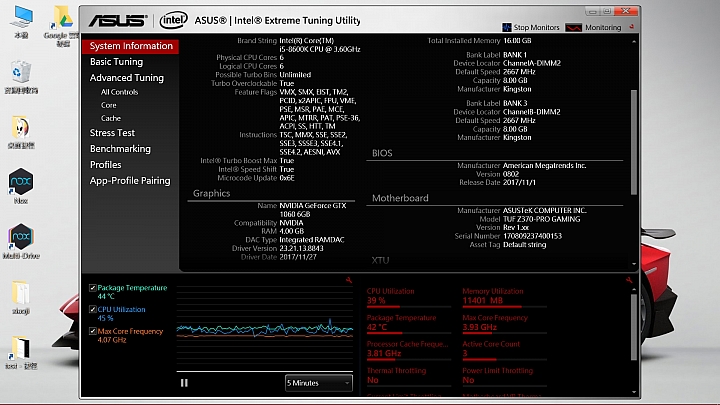720x405 pixels.
Task: Click the Max Core Frequency 3.93 GHz monitor
Action: [504, 323]
